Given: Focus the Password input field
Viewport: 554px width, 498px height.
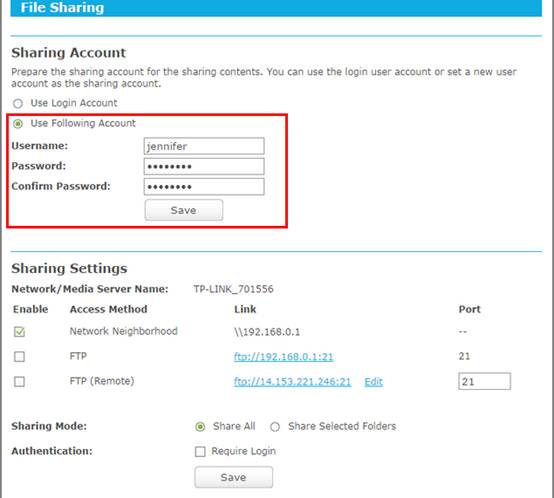Looking at the screenshot, I should click(204, 166).
